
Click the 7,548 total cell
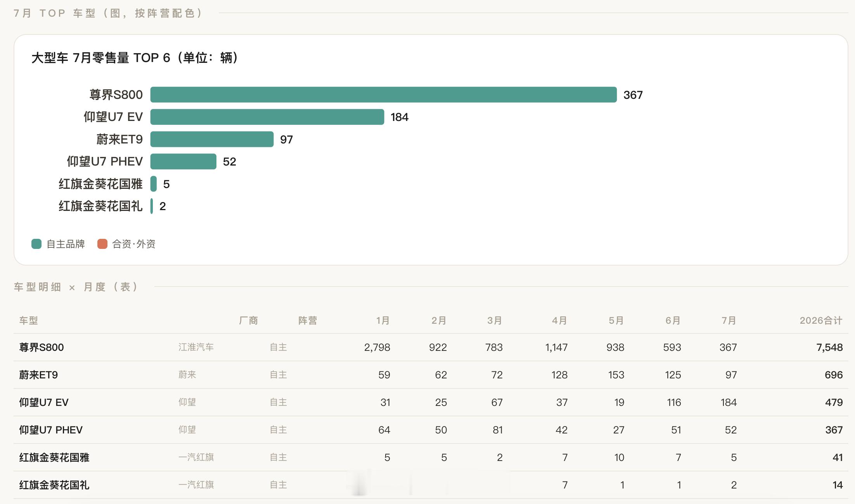click(x=829, y=347)
